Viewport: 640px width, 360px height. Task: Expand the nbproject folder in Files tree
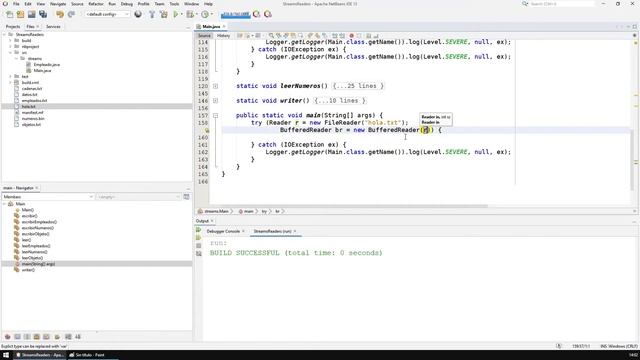(10, 47)
